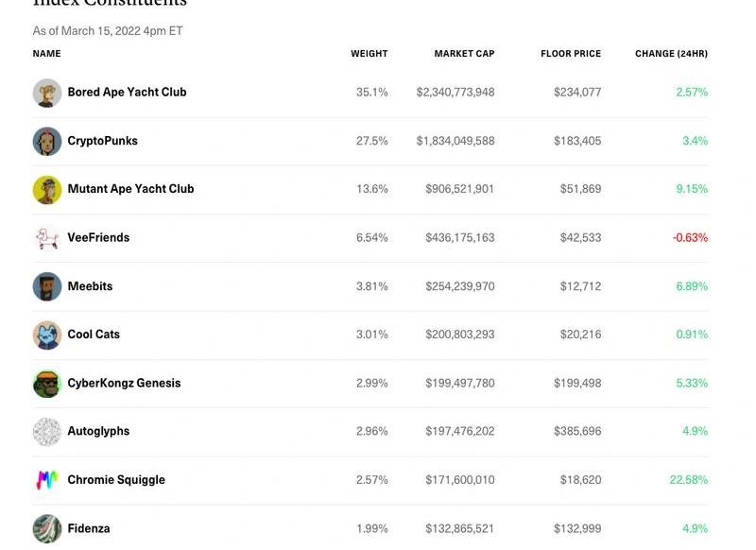Click the Bored Ape Yacht Club avatar icon
The height and width of the screenshot is (550, 756).
(47, 93)
